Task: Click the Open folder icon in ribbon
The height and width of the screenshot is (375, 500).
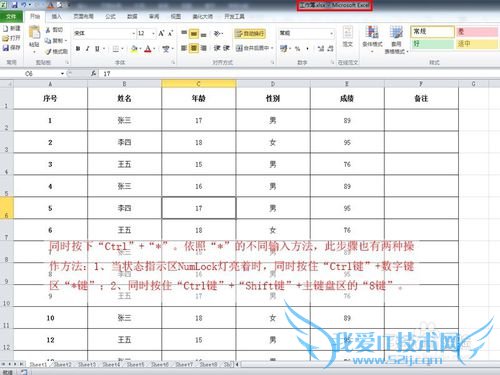Action: coord(6,38)
